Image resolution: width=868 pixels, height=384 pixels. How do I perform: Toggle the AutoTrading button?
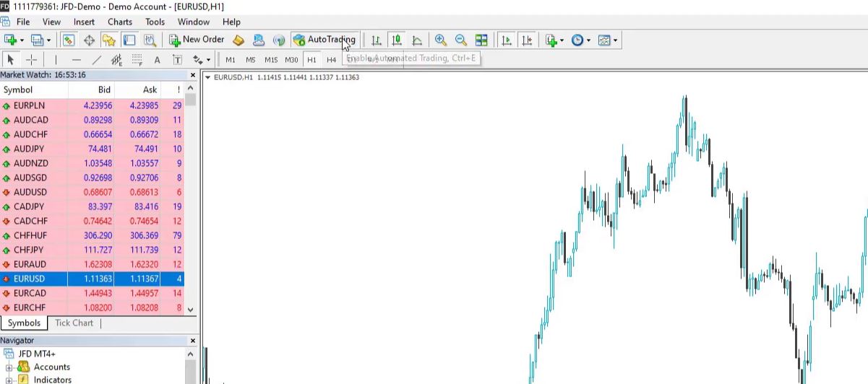(325, 40)
